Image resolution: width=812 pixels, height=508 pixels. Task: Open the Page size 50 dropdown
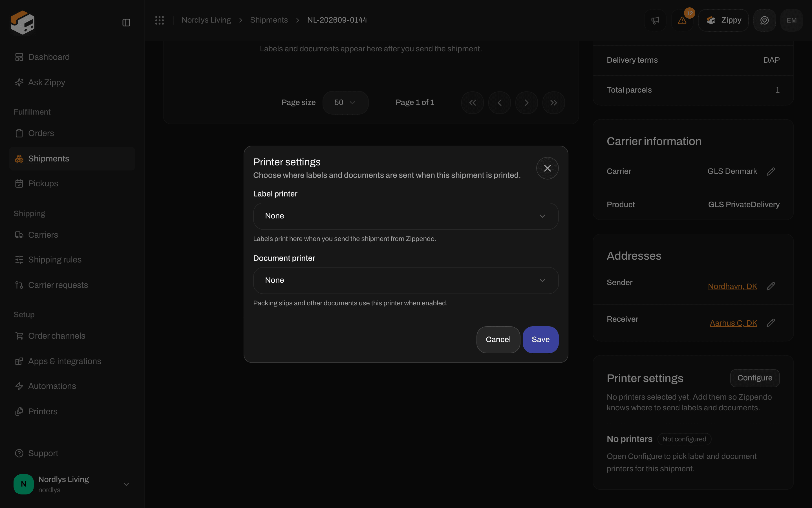345,103
